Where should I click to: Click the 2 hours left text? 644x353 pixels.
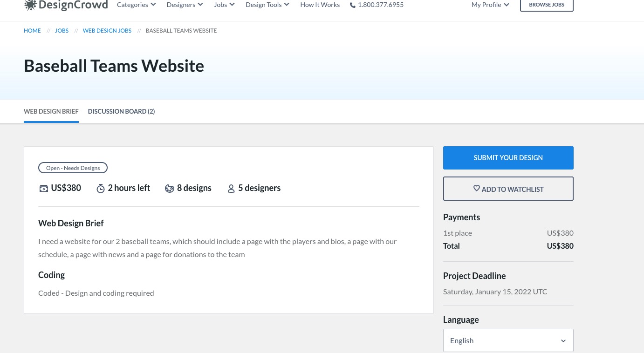(129, 188)
